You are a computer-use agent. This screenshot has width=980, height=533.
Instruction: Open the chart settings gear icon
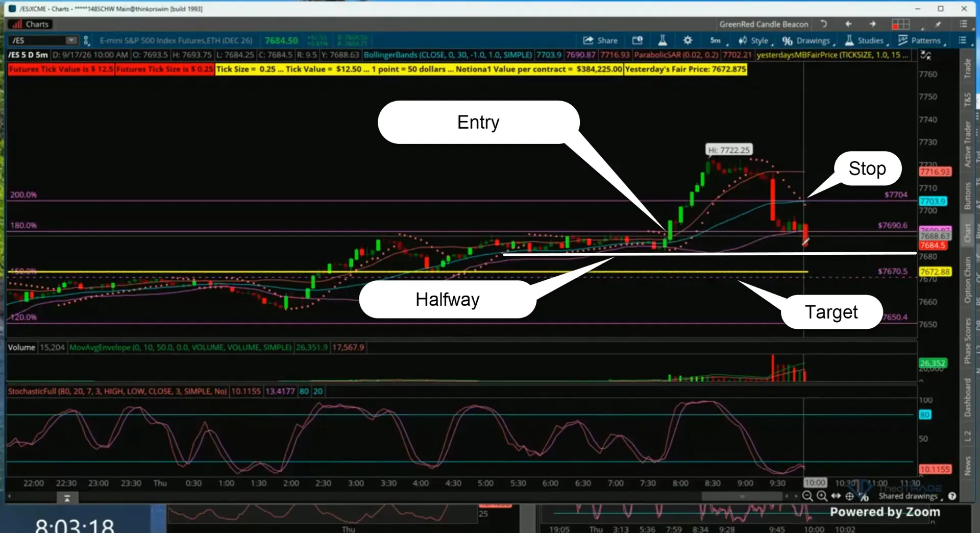coord(688,40)
